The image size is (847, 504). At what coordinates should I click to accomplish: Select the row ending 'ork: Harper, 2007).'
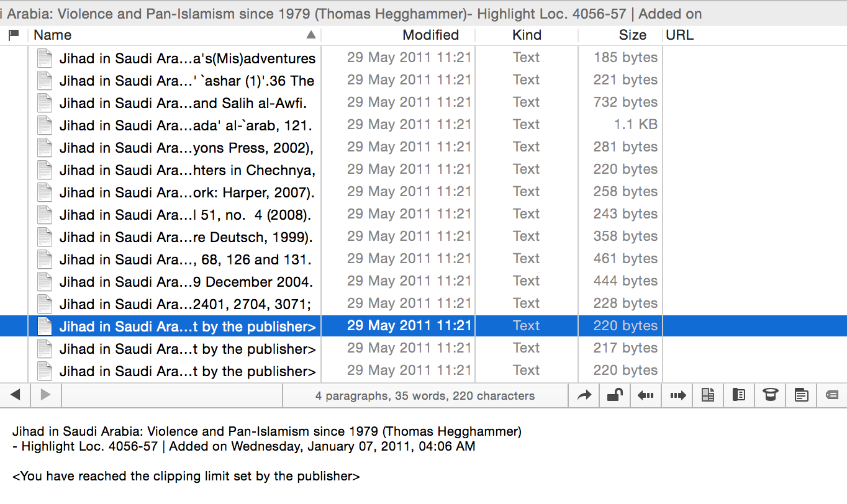pos(423,192)
